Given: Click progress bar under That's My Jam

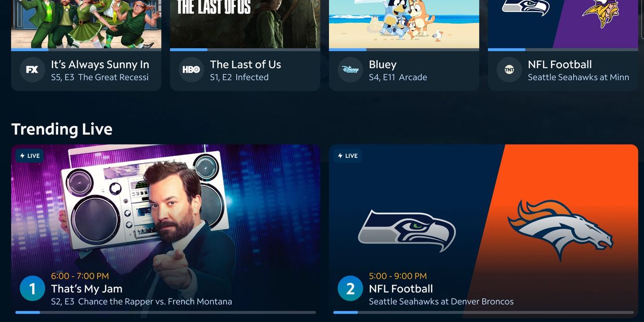Looking at the screenshot, I should click(166, 312).
